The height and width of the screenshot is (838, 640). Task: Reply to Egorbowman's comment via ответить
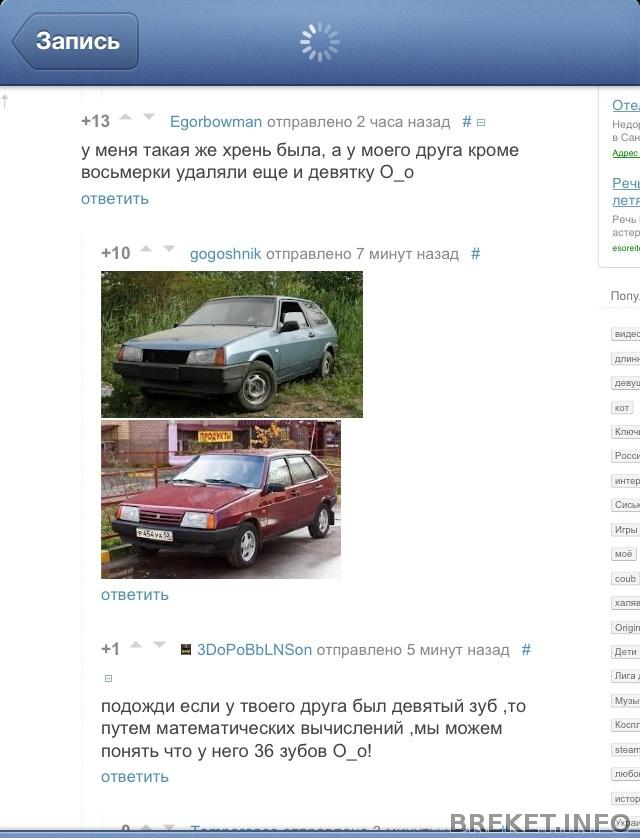coord(115,199)
